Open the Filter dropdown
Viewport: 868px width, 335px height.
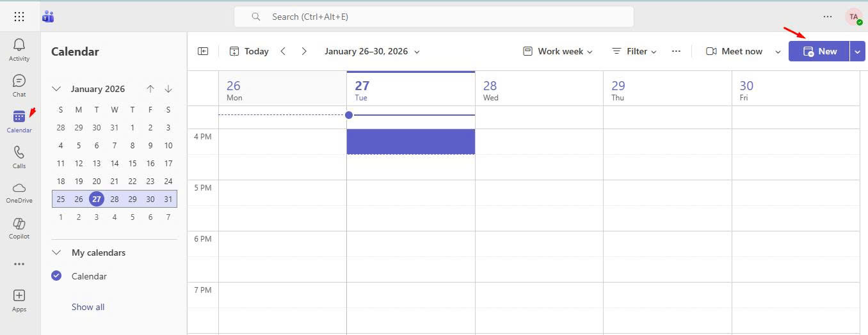click(x=635, y=51)
